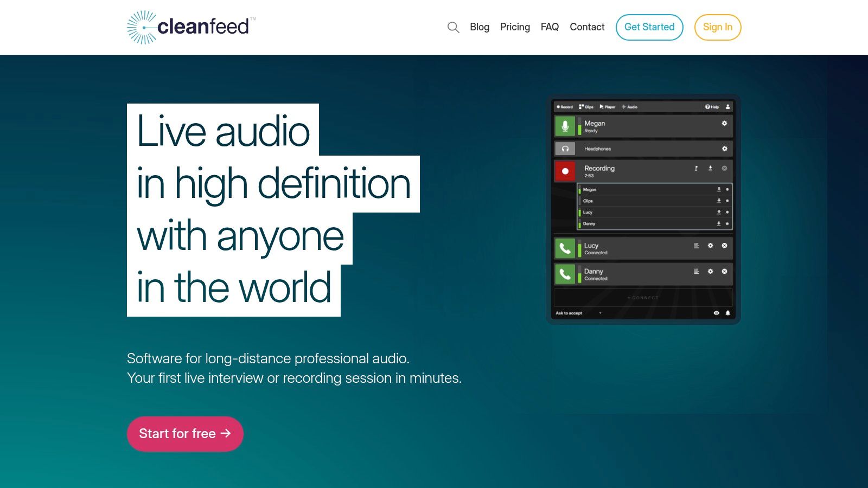Open Danny's connection settings gear
This screenshot has height=488, width=868.
pos(711,271)
